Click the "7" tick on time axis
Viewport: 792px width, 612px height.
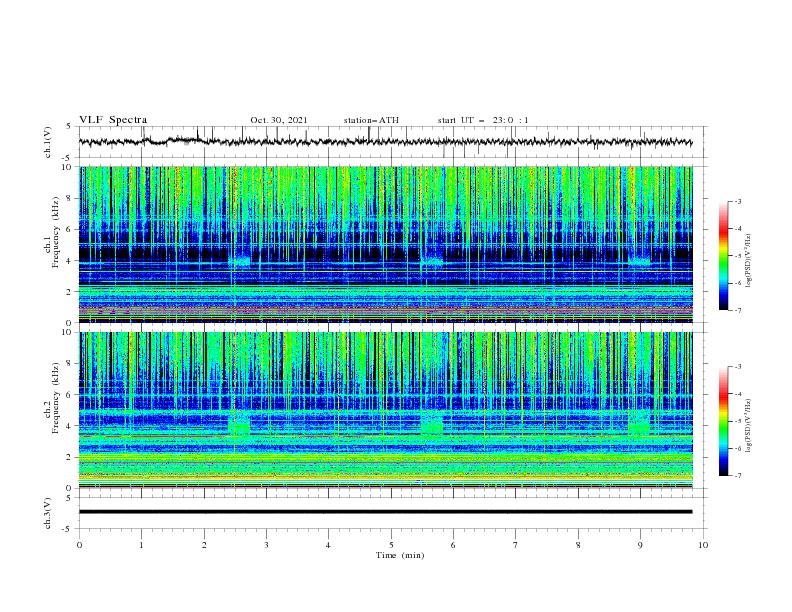[x=516, y=545]
